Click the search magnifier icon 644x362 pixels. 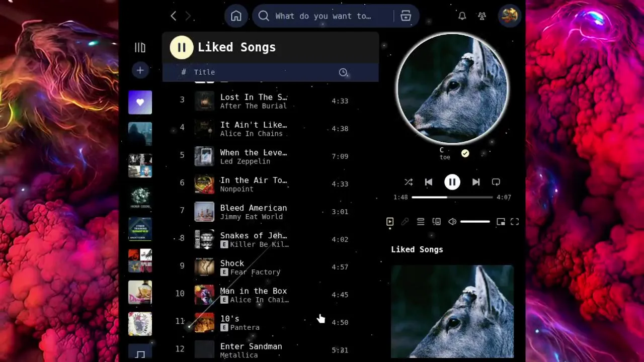coord(264,16)
